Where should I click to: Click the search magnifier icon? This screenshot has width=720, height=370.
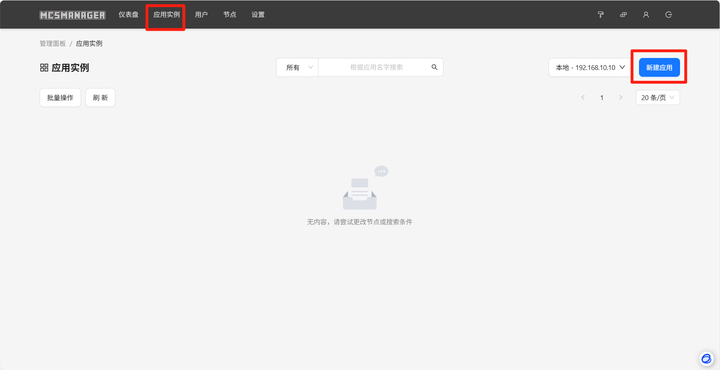tap(434, 67)
